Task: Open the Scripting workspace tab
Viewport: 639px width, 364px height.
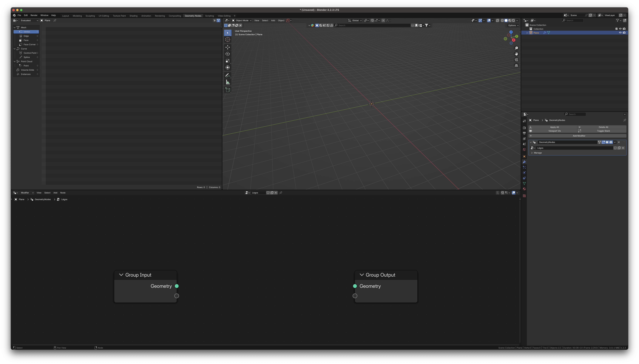Action: tap(210, 16)
